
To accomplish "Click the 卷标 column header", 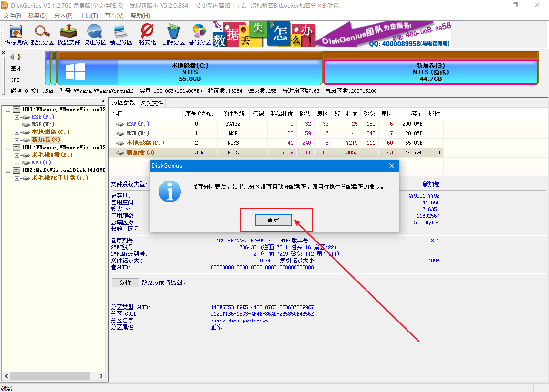I will (x=146, y=114).
